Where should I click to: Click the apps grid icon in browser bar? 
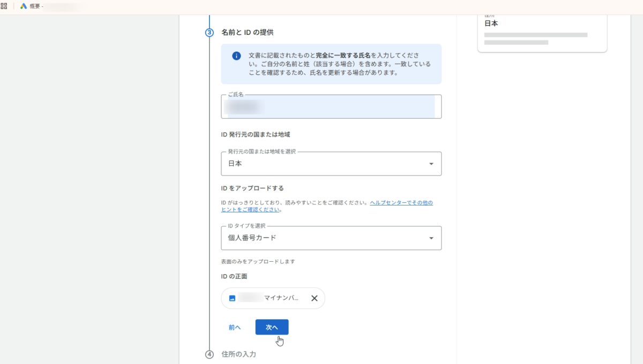click(x=4, y=6)
